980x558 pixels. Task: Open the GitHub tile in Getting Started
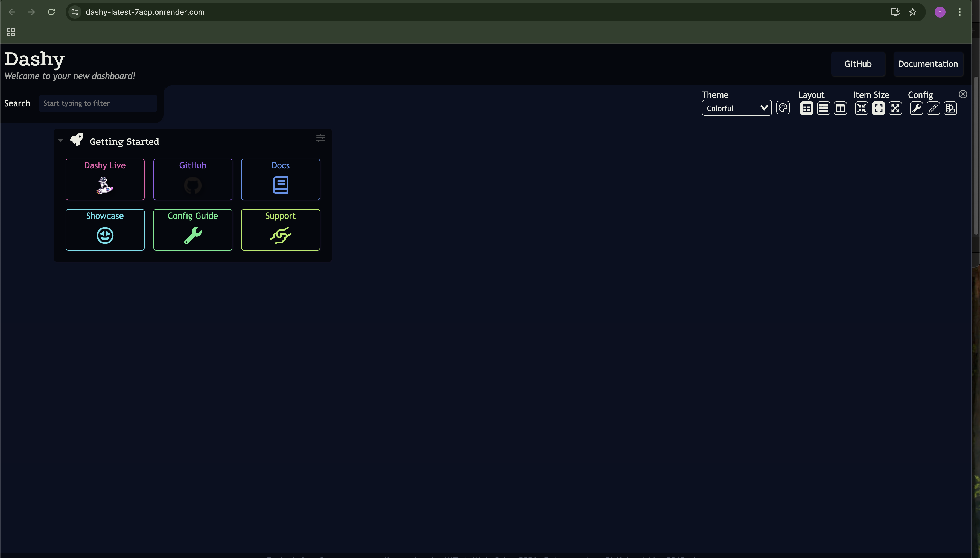point(193,179)
